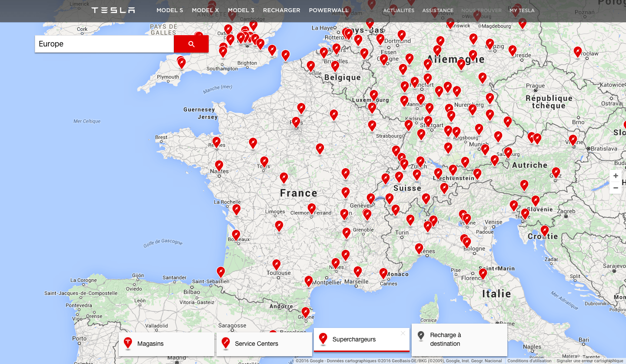Select the Supercharger pin at Gérone
626x364 pixels.
(x=306, y=312)
